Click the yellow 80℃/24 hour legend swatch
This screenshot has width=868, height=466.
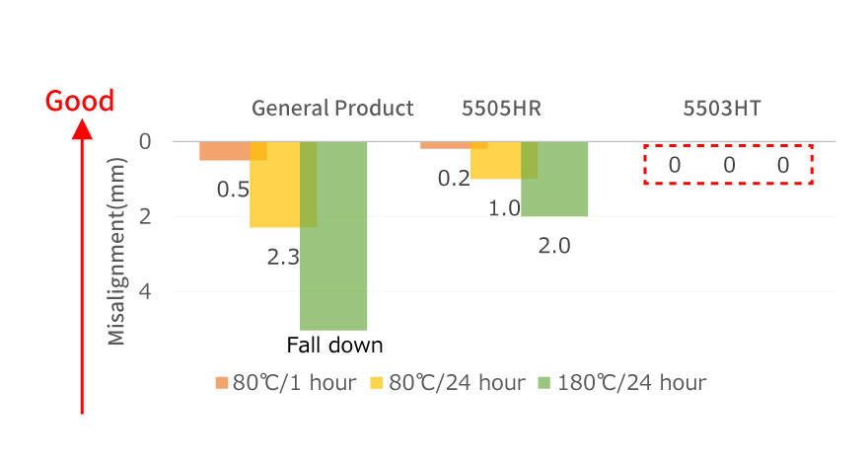(378, 383)
